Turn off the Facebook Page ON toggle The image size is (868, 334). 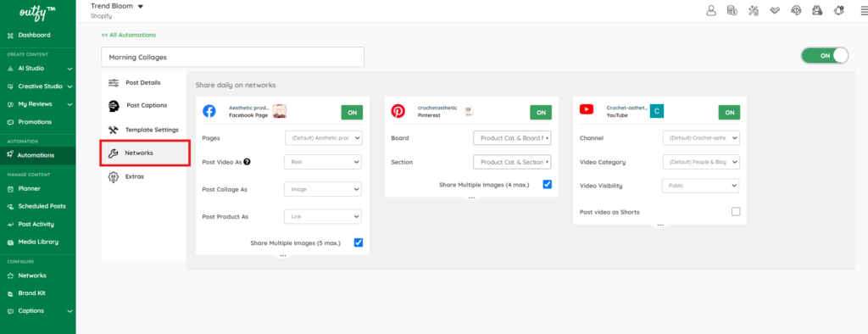click(352, 112)
